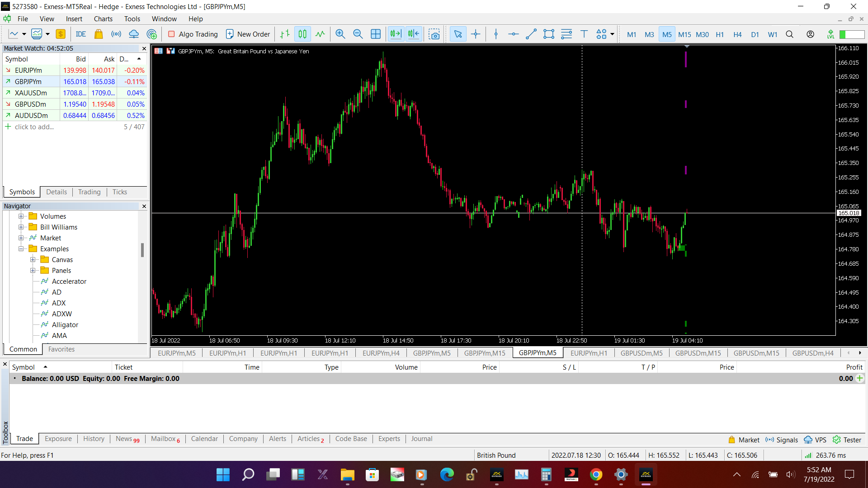Open the Charts menu
Image resolution: width=868 pixels, height=488 pixels.
tap(103, 19)
